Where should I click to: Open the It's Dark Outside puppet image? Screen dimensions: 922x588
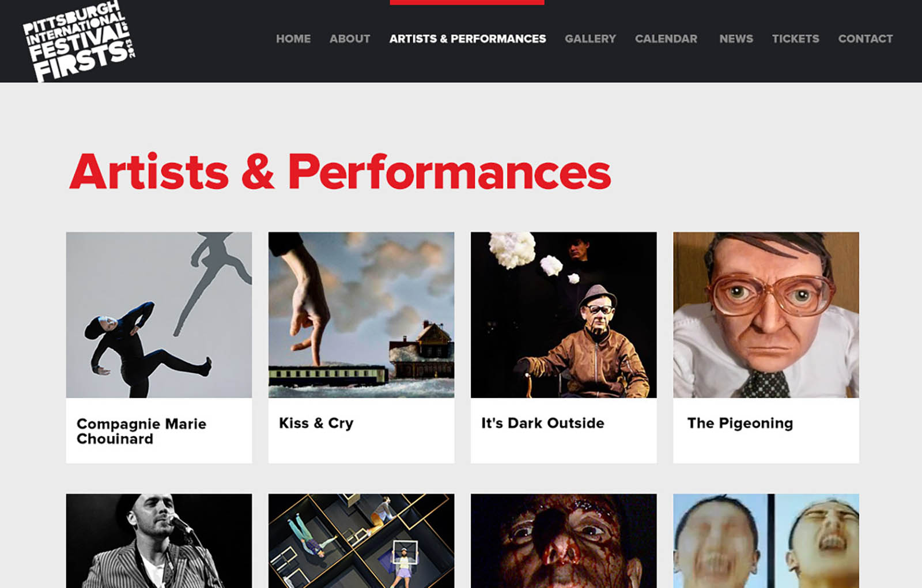[564, 315]
